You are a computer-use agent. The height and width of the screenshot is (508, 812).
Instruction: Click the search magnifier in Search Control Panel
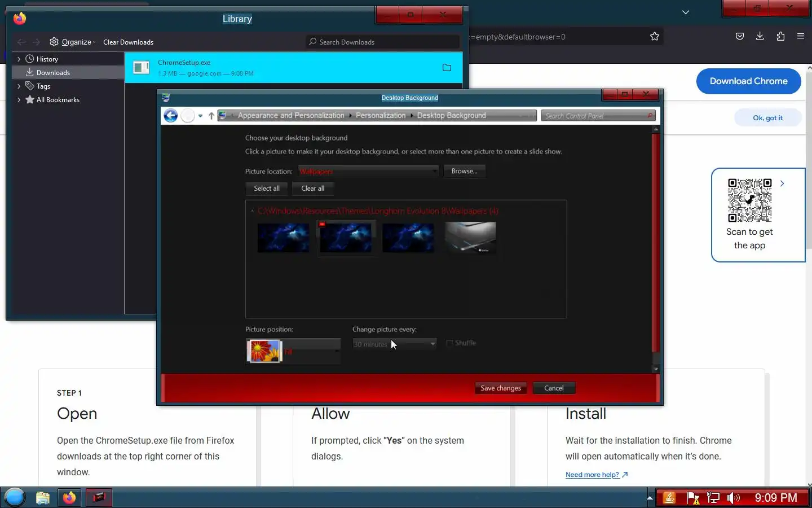650,116
